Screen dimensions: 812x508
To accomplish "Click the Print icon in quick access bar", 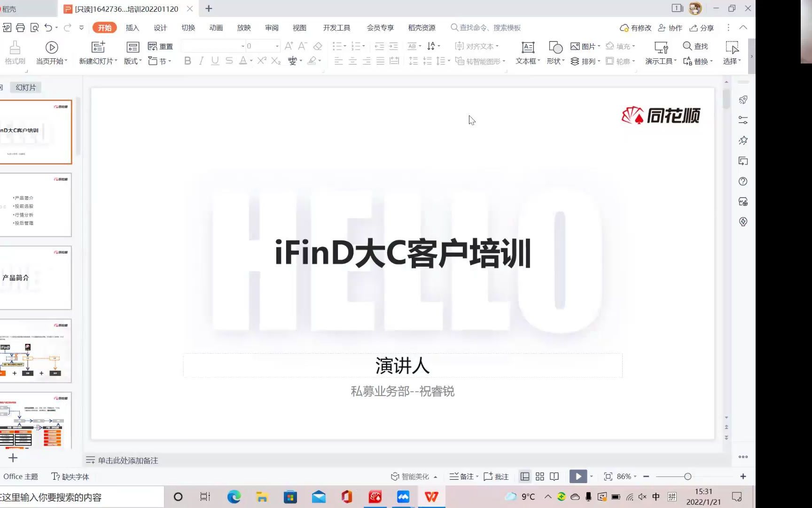I will click(x=20, y=28).
